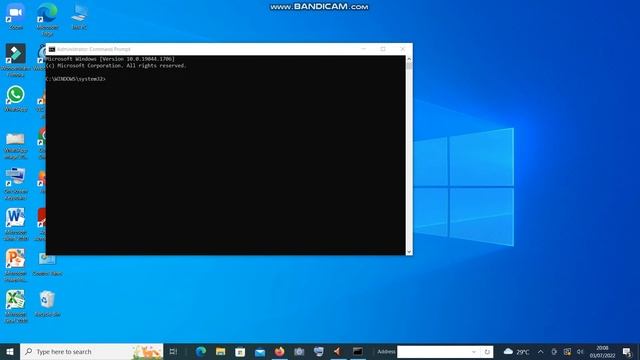Viewport: 640px width, 360px height.
Task: Open the Command Prompt title bar system icon
Action: coord(52,49)
